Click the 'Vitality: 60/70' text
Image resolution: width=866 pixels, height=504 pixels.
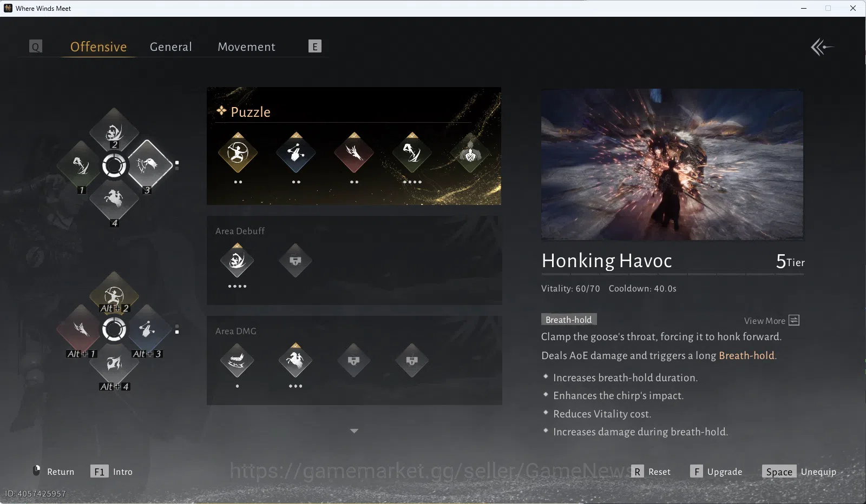tap(570, 289)
